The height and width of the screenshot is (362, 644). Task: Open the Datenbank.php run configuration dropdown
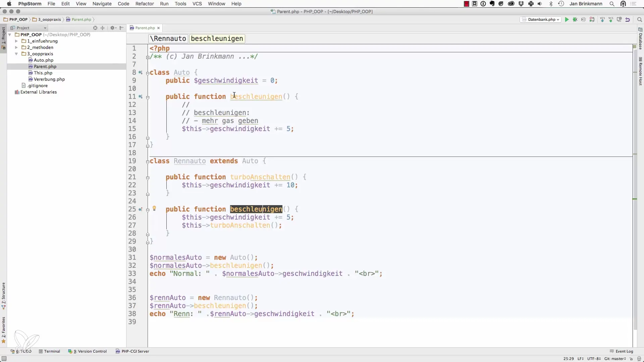[540, 19]
